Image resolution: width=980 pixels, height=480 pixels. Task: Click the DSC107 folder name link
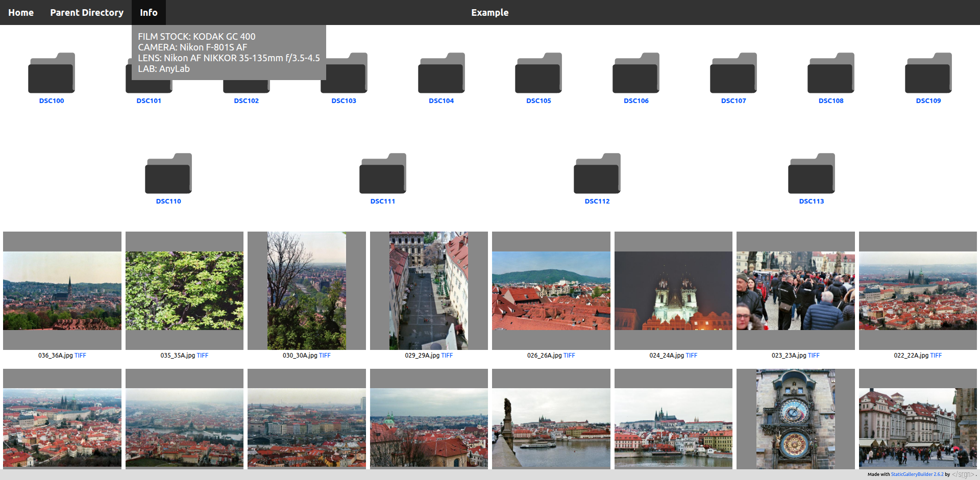pyautogui.click(x=733, y=101)
